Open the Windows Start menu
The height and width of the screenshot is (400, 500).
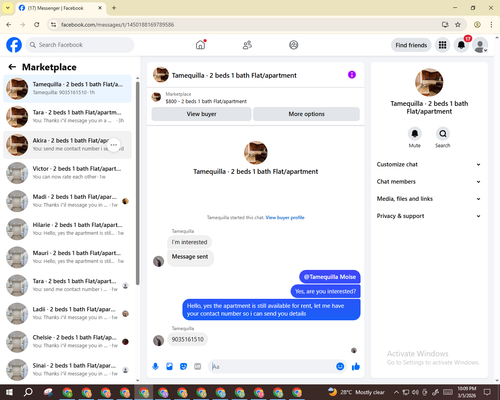tap(9, 392)
